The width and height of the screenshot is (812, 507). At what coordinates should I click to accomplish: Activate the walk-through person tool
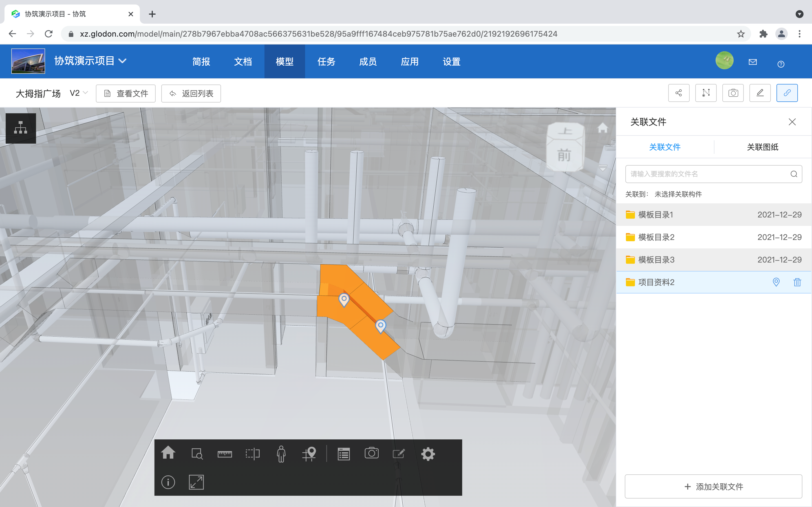point(281,454)
